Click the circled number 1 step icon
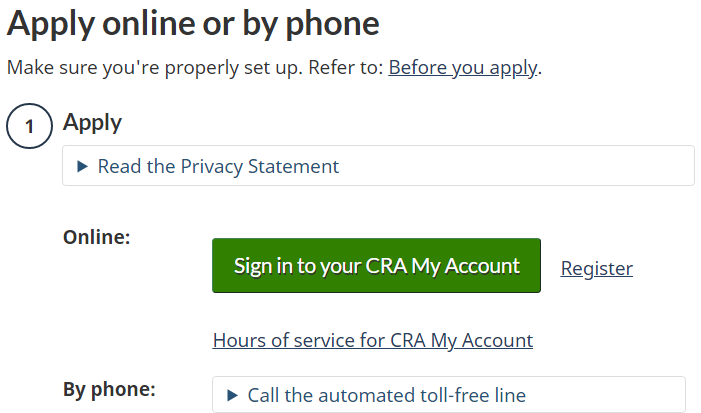 pyautogui.click(x=30, y=126)
